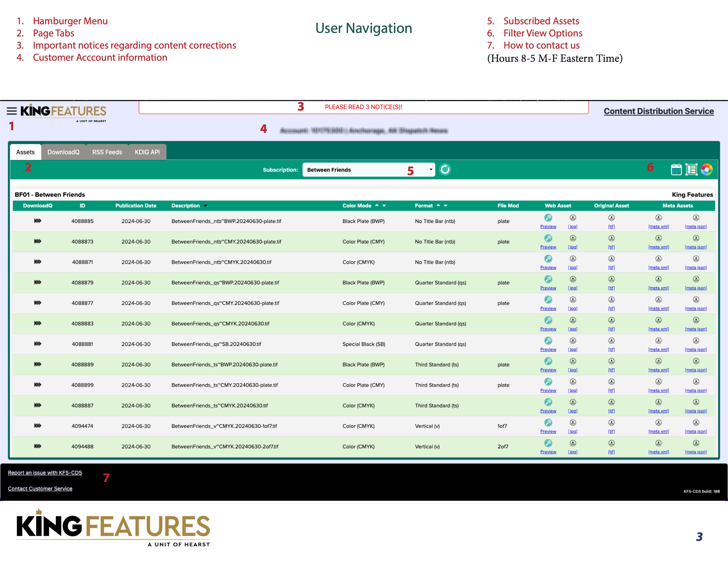Click the refresh subscription icon
728x563 pixels.
(x=445, y=169)
